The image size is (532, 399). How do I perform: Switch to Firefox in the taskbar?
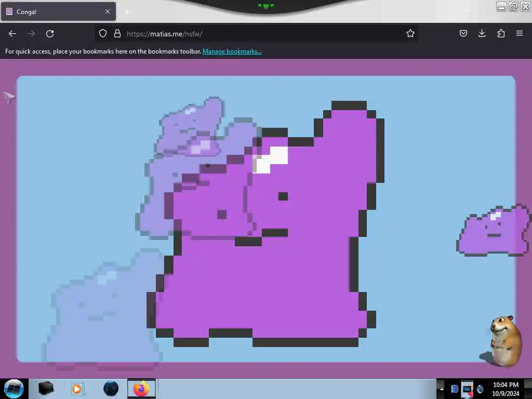(x=142, y=389)
